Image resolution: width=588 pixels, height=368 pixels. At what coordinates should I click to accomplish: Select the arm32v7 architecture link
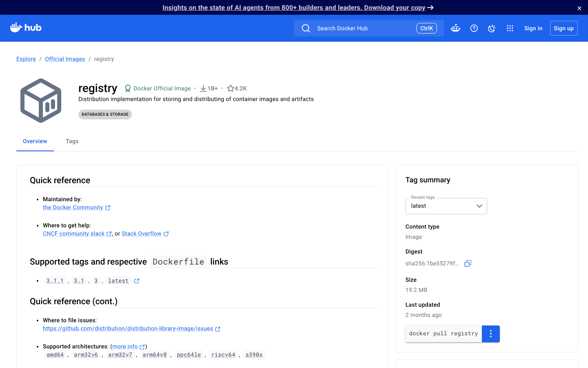pos(120,355)
